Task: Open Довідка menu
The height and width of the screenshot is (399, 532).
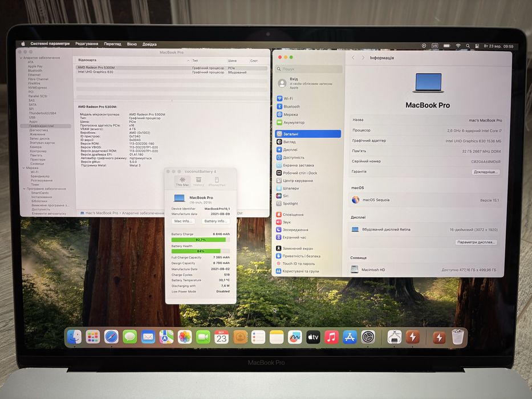Action: pos(149,44)
